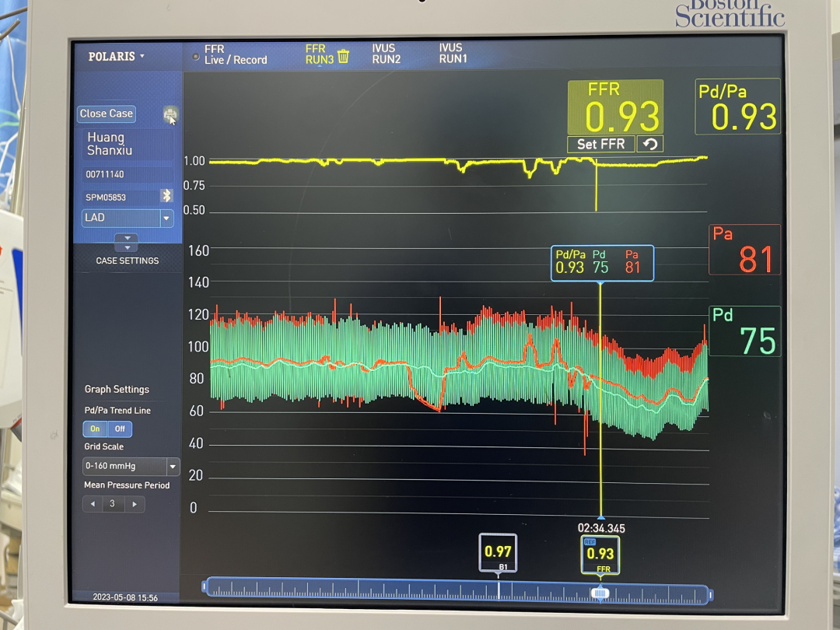The image size is (840, 630).
Task: Delete FFR RUN3 with the trash icon
Action: [343, 56]
